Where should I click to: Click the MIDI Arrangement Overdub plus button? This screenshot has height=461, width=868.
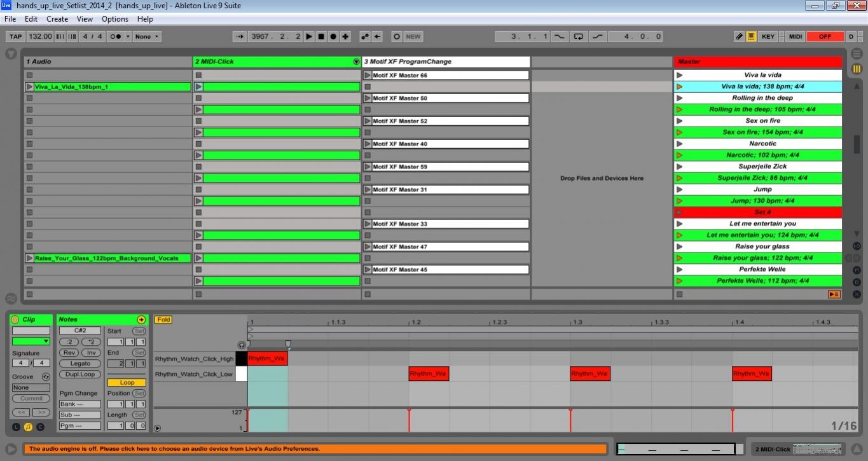[345, 36]
